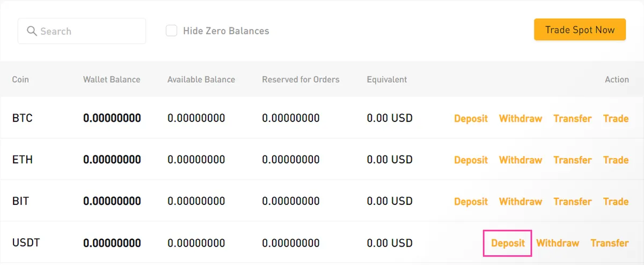Choose Transfer for BIT
This screenshot has width=644, height=265.
[573, 202]
